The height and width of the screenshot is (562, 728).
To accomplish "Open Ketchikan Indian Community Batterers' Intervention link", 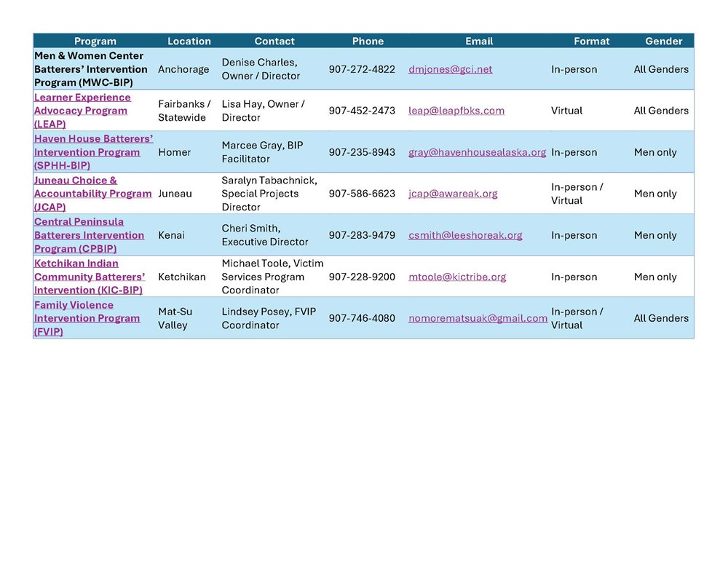I will [89, 277].
